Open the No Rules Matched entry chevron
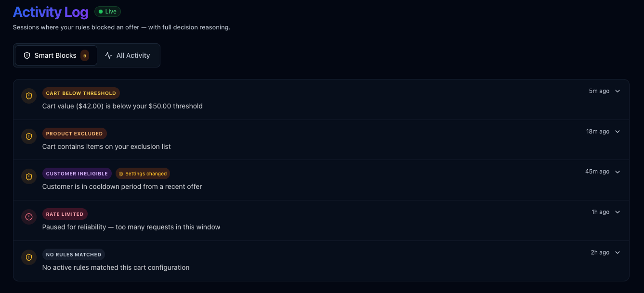 [x=618, y=252]
